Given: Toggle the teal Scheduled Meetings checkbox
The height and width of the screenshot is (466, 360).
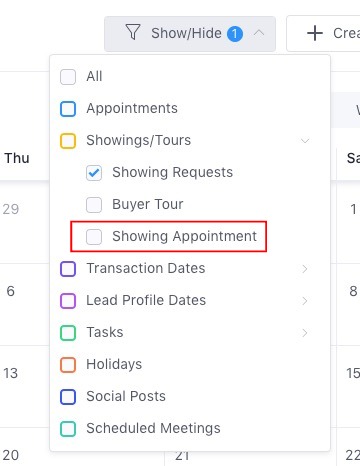Looking at the screenshot, I should tap(68, 429).
